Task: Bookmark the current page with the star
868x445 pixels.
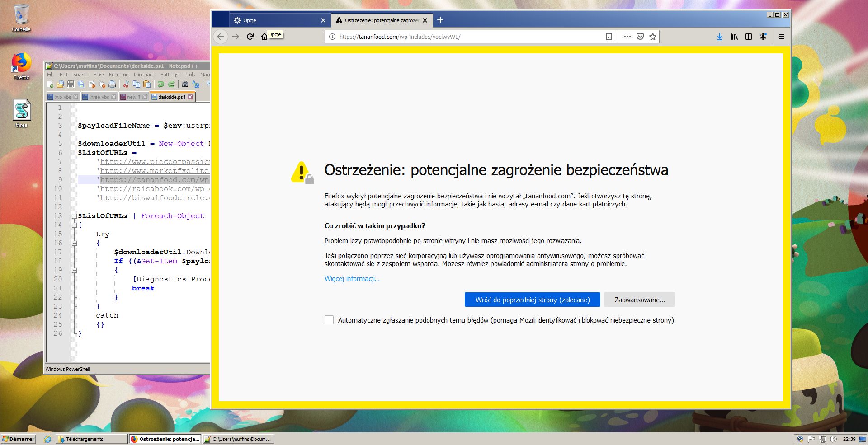Action: pyautogui.click(x=652, y=37)
